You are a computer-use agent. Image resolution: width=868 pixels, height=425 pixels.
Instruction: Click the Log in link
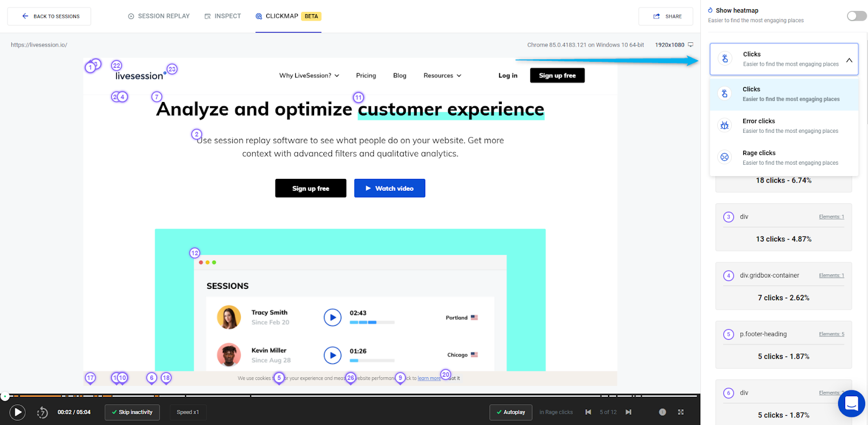pyautogui.click(x=508, y=75)
